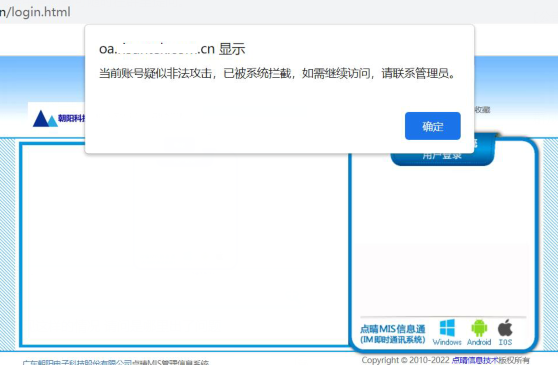Screen dimensions: 558x365
Task: Click the gray Apple IOS icon
Action: tap(505, 328)
